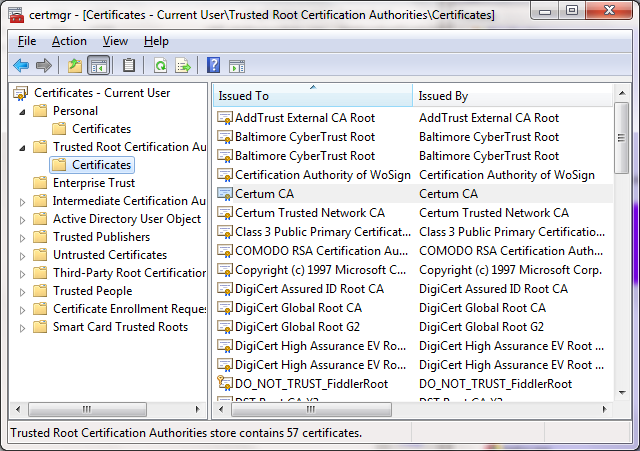The height and width of the screenshot is (451, 640).
Task: Click the tree pane scroll right arrow
Action: coord(198,409)
